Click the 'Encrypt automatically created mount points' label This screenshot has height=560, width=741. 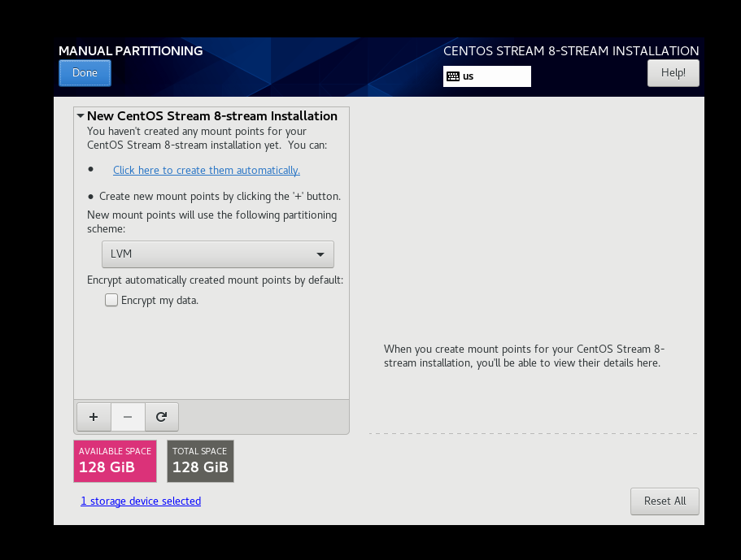click(x=215, y=280)
